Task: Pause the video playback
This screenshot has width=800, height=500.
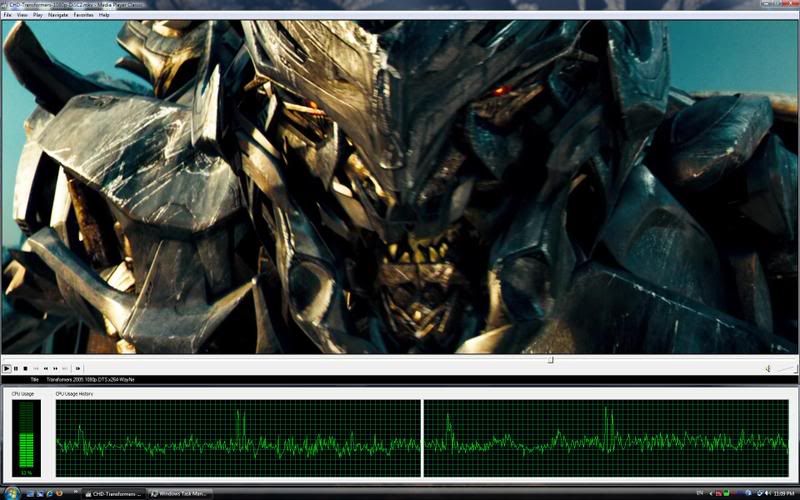Action: pyautogui.click(x=16, y=368)
